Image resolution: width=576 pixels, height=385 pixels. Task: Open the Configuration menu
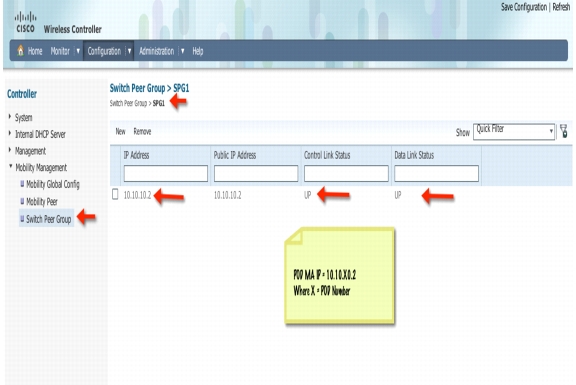coord(104,51)
